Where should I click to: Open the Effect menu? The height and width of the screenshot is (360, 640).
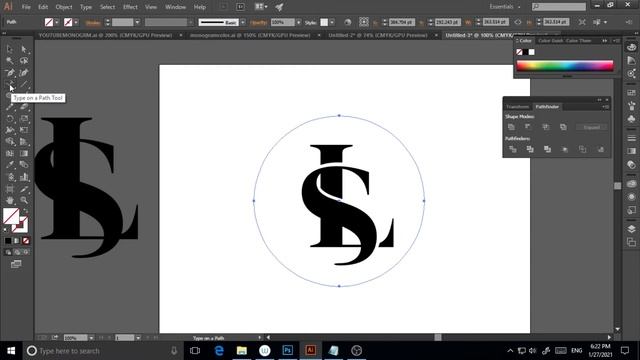tap(130, 7)
